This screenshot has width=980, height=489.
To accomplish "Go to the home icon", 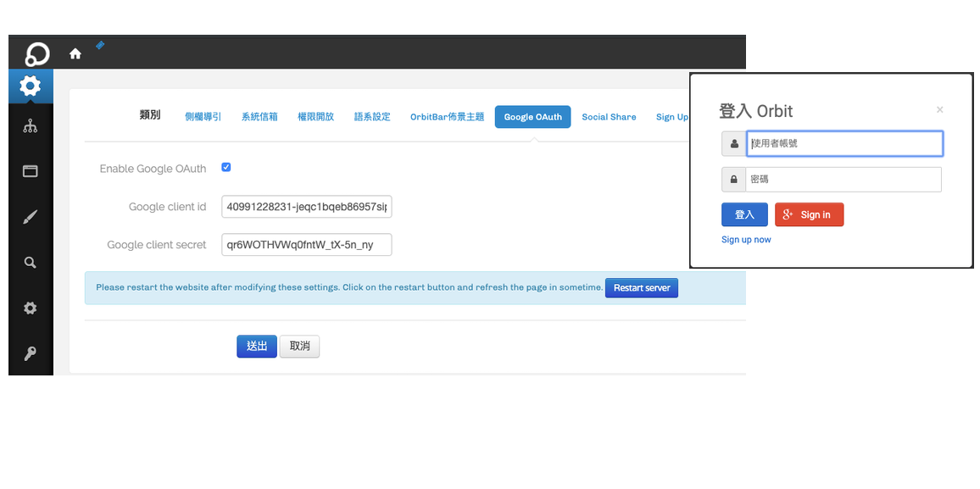I will coord(75,54).
